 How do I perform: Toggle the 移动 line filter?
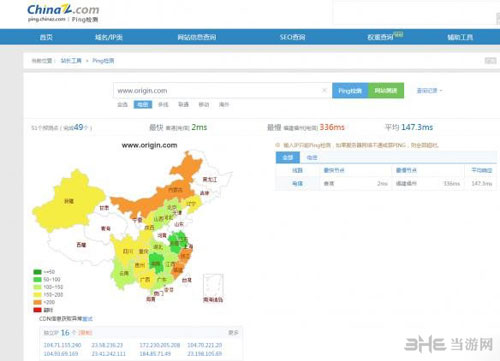(x=204, y=105)
